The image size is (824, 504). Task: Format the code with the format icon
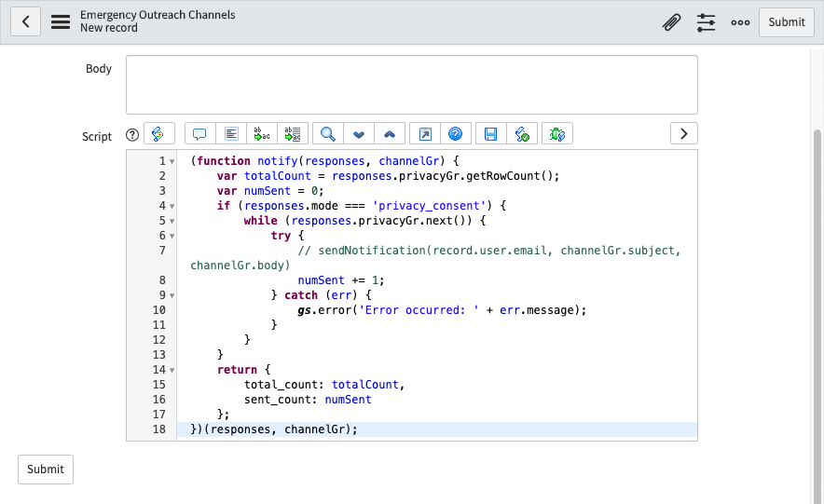tap(231, 134)
